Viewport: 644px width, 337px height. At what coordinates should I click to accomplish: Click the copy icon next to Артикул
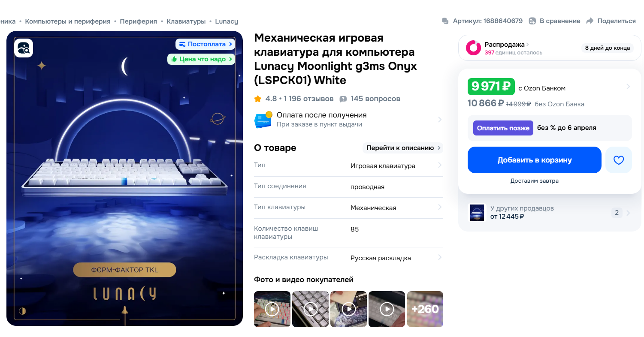tap(445, 21)
